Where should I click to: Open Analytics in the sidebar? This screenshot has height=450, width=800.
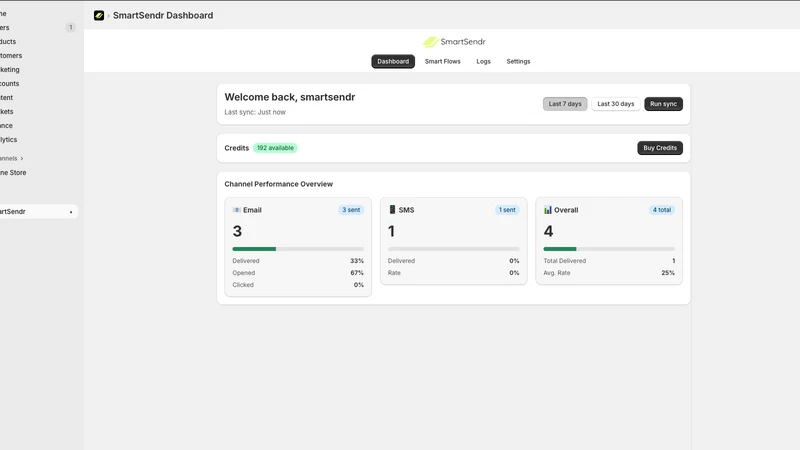pos(8,139)
